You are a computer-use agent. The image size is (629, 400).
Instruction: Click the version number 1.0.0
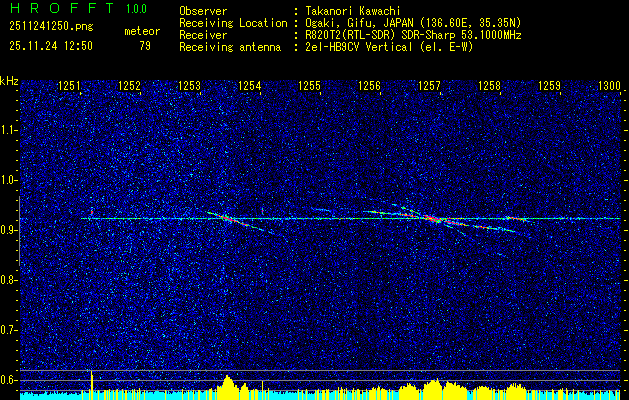136,8
